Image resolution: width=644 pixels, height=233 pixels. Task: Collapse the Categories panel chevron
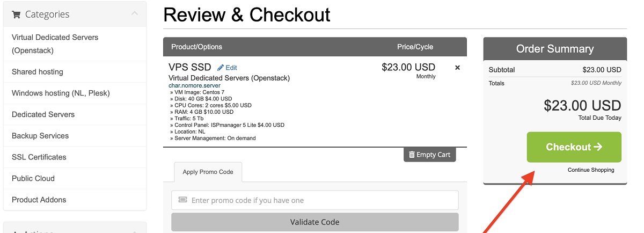tap(134, 14)
